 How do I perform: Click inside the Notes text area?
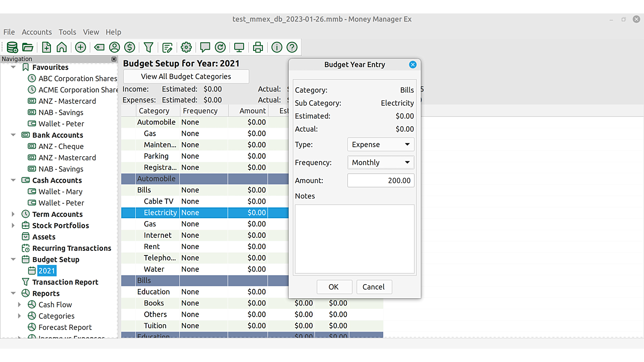point(355,239)
